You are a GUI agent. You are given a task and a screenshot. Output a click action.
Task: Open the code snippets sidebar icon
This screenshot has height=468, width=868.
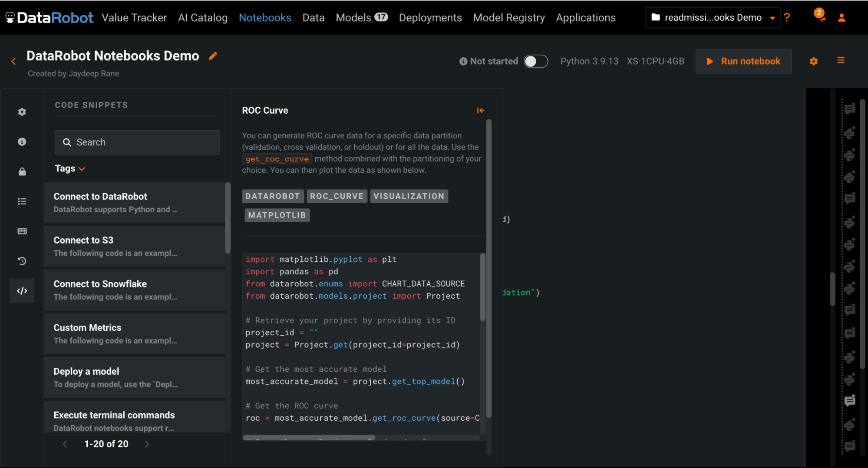[22, 291]
